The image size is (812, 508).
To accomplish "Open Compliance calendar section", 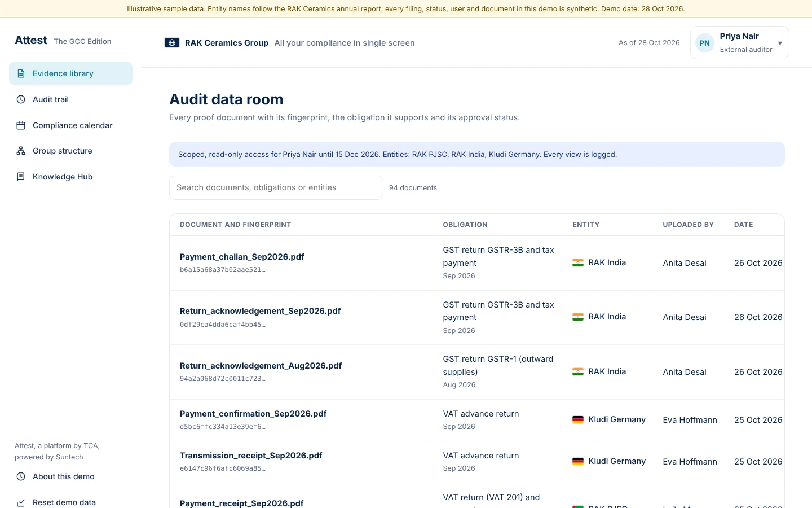I will [x=70, y=125].
